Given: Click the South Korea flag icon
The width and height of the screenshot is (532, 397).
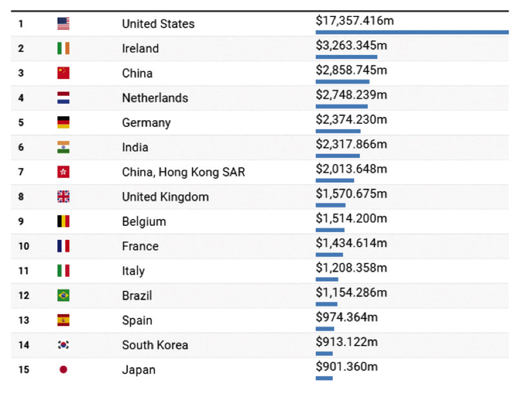Looking at the screenshot, I should tap(63, 345).
